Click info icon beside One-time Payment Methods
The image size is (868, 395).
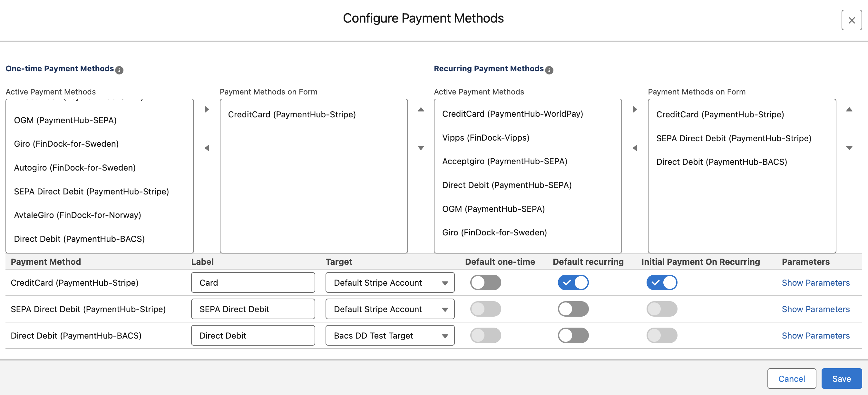[x=120, y=70]
